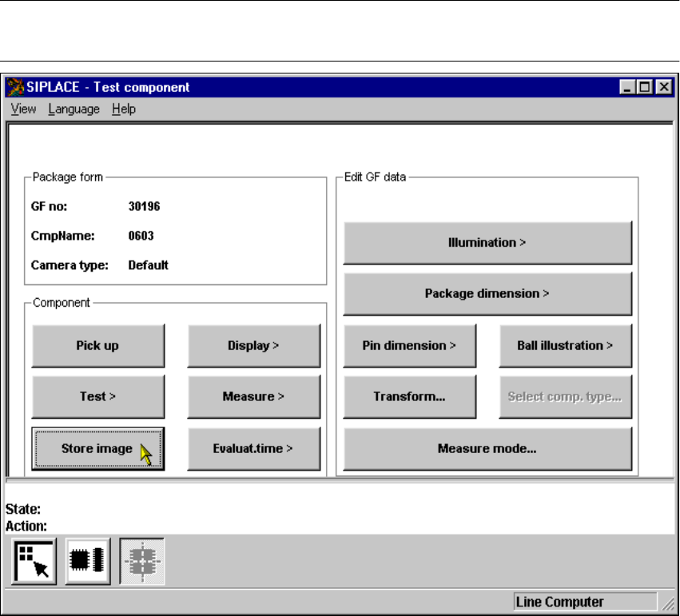This screenshot has width=680, height=616.
Task: Click the SIPLACE title bar app icon
Action: [15, 87]
